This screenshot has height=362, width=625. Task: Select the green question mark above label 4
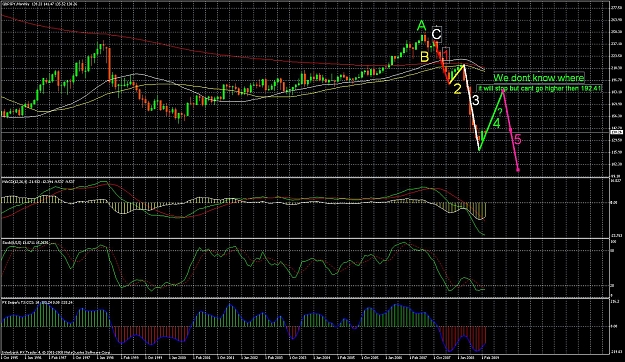tap(499, 112)
